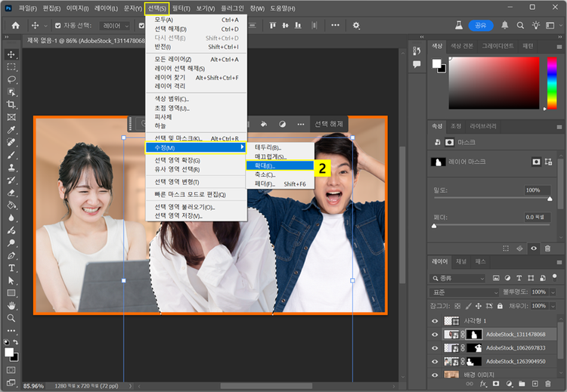567x392 pixels.
Task: Toggle visibility of the AdobeStock_1062697833 layer
Action: pyautogui.click(x=435, y=347)
